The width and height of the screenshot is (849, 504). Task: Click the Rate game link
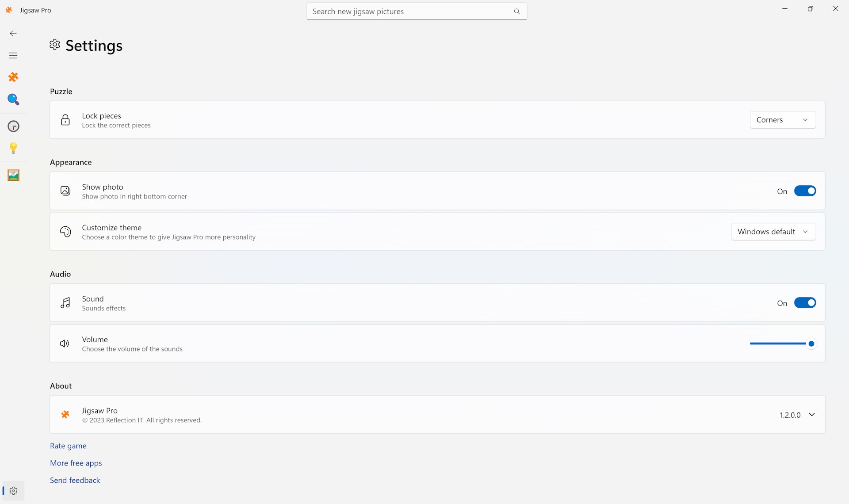(68, 446)
